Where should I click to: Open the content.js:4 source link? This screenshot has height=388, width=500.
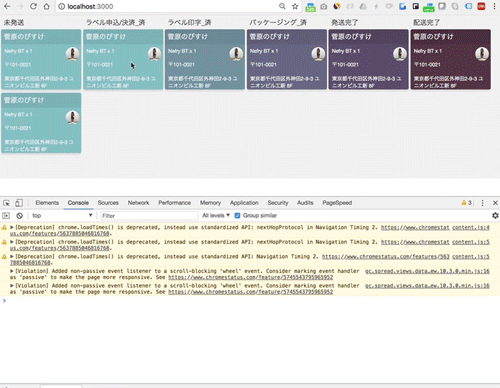[x=471, y=227]
